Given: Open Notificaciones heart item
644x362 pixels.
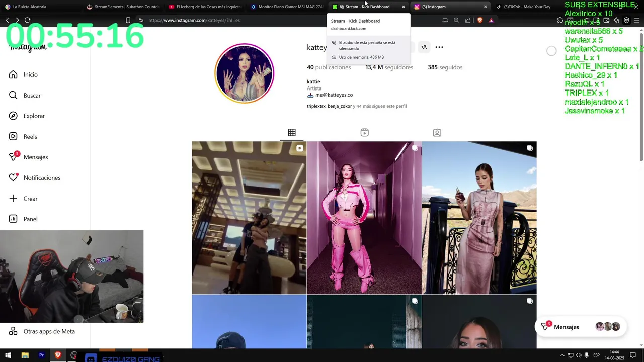Looking at the screenshot, I should (x=34, y=177).
